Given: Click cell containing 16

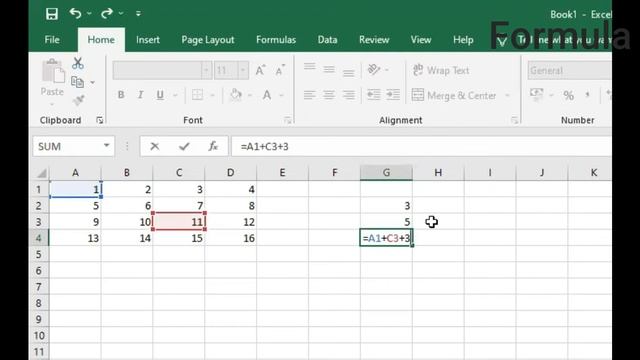Looking at the screenshot, I should (x=231, y=238).
